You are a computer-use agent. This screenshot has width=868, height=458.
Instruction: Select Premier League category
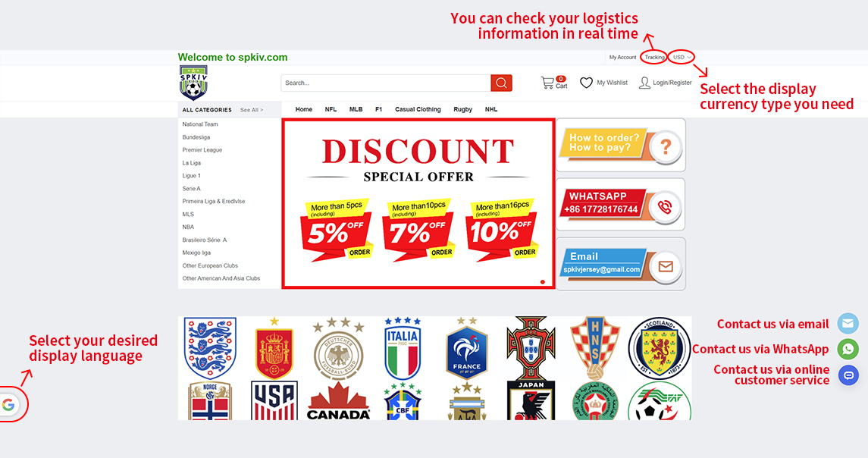(202, 150)
